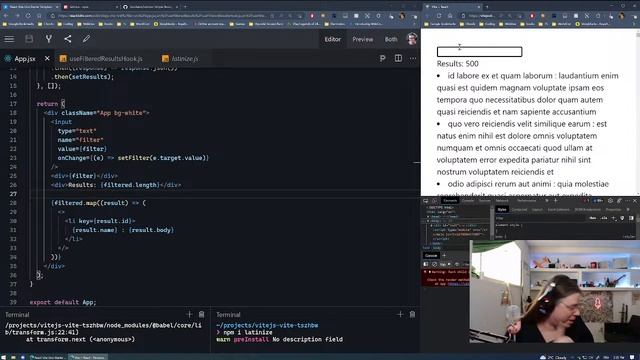Switch to Preview view
Image resolution: width=640 pixels, height=360 pixels.
[362, 39]
